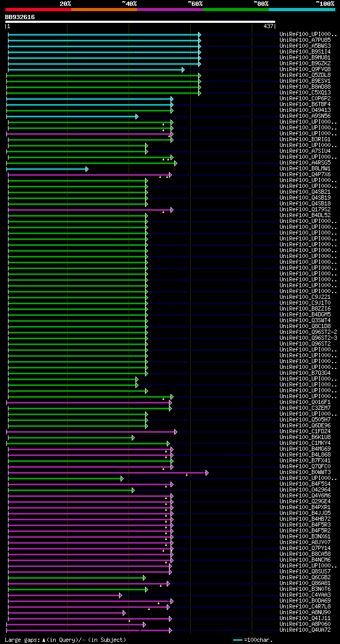
Task: Select the UniRef100_A7SIU4 label
Action: tap(305, 151)
